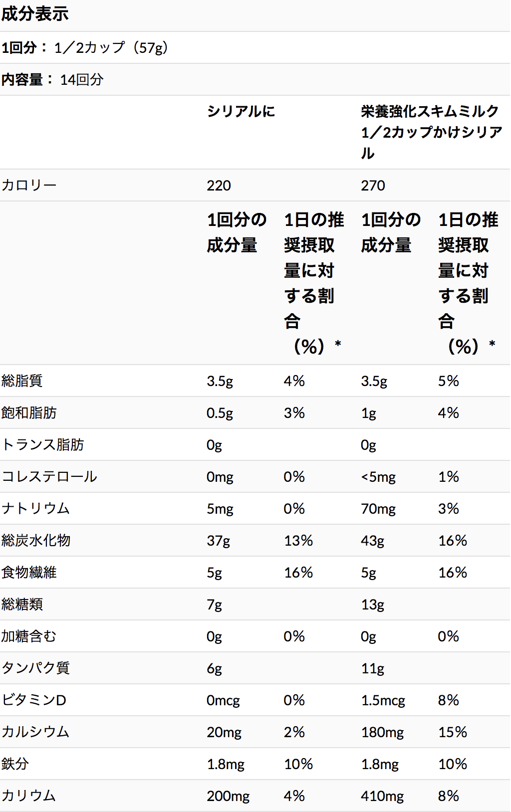Click the <5mg cholesterol value
Viewport: 511px width, 812px height.
[378, 477]
